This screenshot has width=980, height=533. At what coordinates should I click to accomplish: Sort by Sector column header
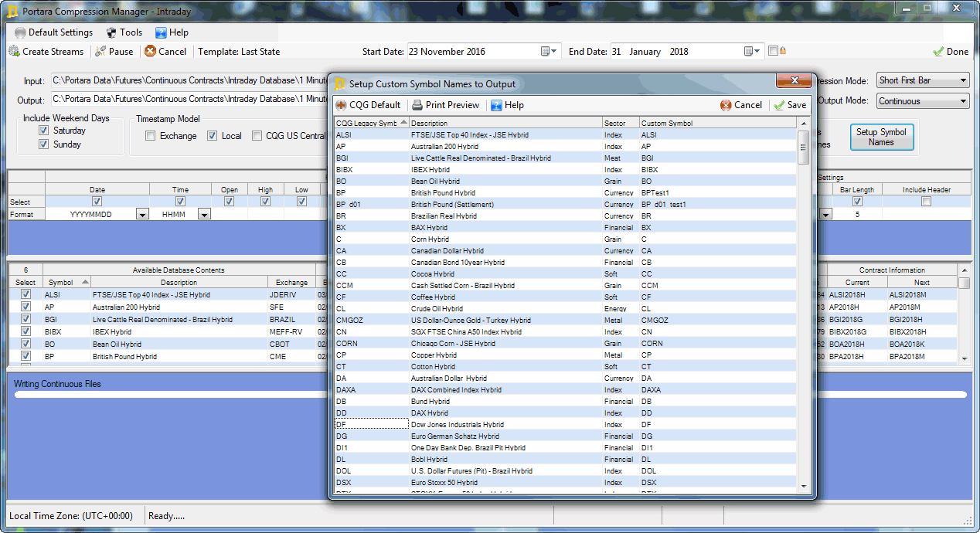(x=621, y=123)
